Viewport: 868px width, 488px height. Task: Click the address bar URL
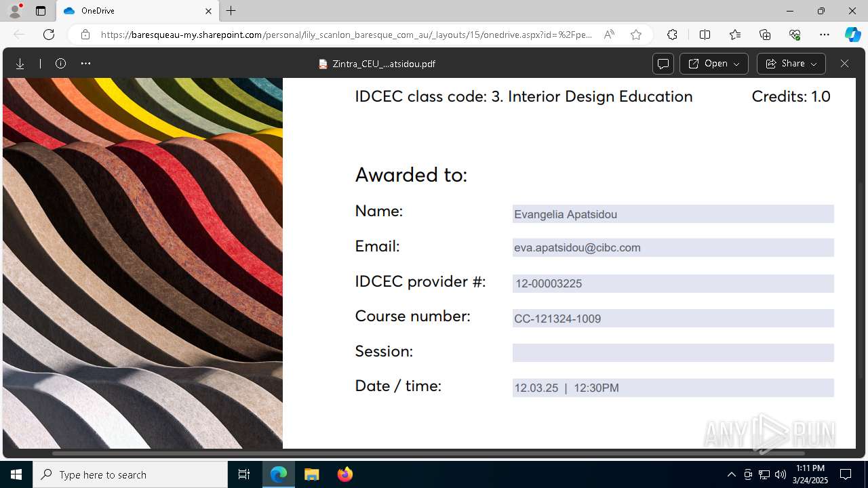346,35
